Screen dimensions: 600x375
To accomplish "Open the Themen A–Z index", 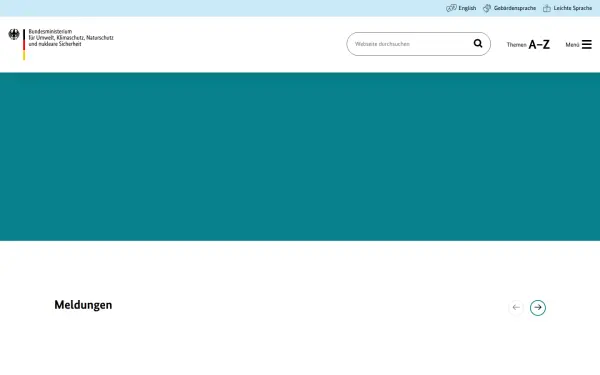I will [x=528, y=45].
